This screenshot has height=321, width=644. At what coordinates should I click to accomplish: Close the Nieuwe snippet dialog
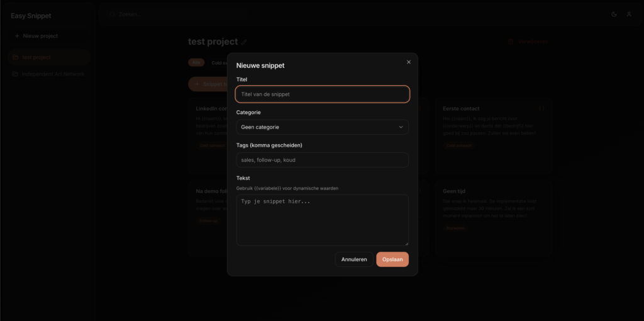click(x=409, y=62)
